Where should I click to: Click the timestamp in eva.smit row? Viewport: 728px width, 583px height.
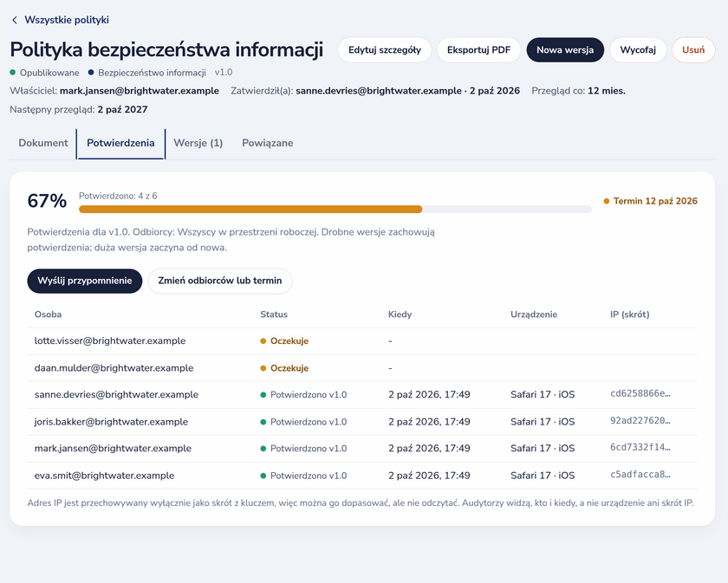429,476
